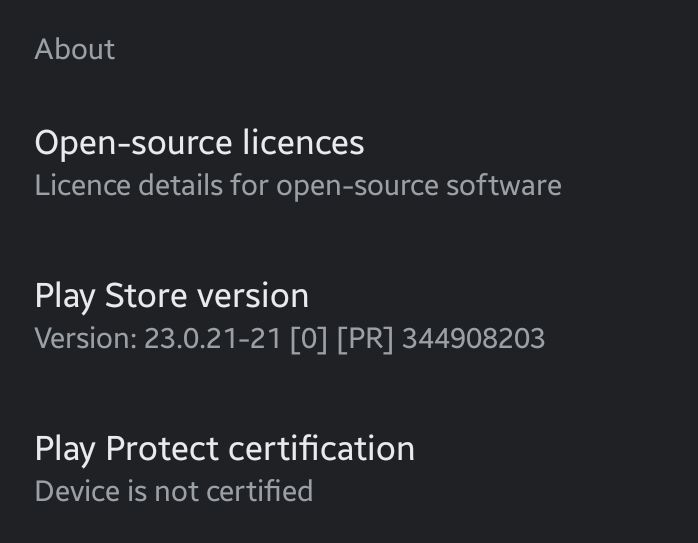
Task: Click the [0] marker in the version string
Action: 309,340
